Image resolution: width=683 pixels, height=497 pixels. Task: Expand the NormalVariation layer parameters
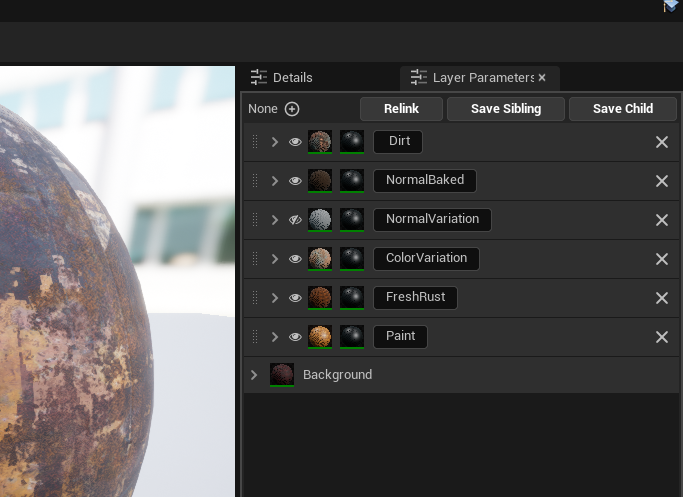point(274,220)
